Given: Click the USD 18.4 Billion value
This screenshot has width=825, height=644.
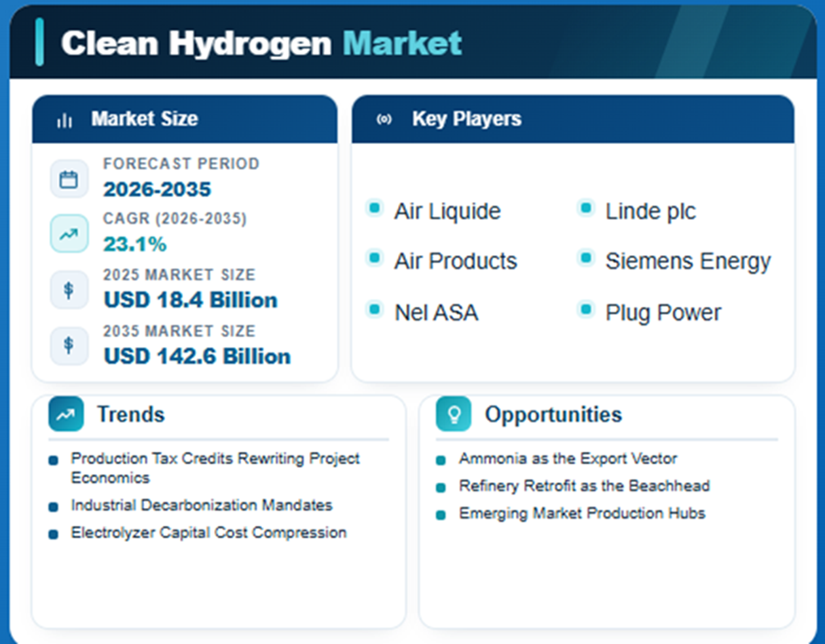Looking at the screenshot, I should pos(191,300).
